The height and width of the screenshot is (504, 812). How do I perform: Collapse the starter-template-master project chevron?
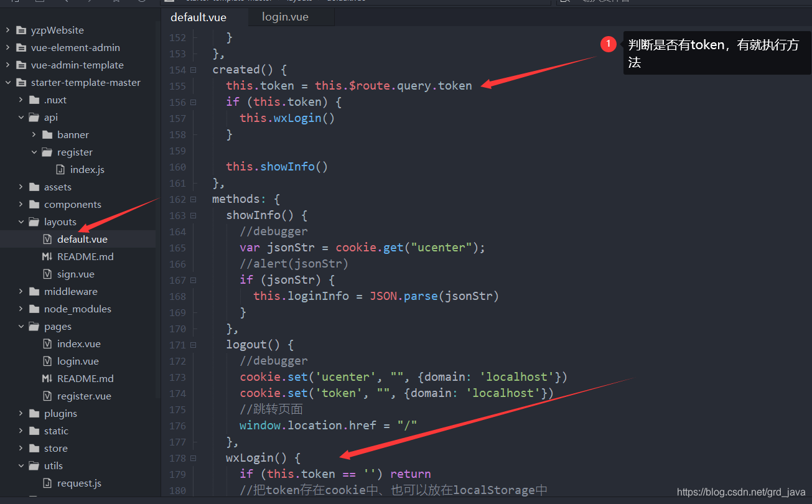click(x=7, y=82)
